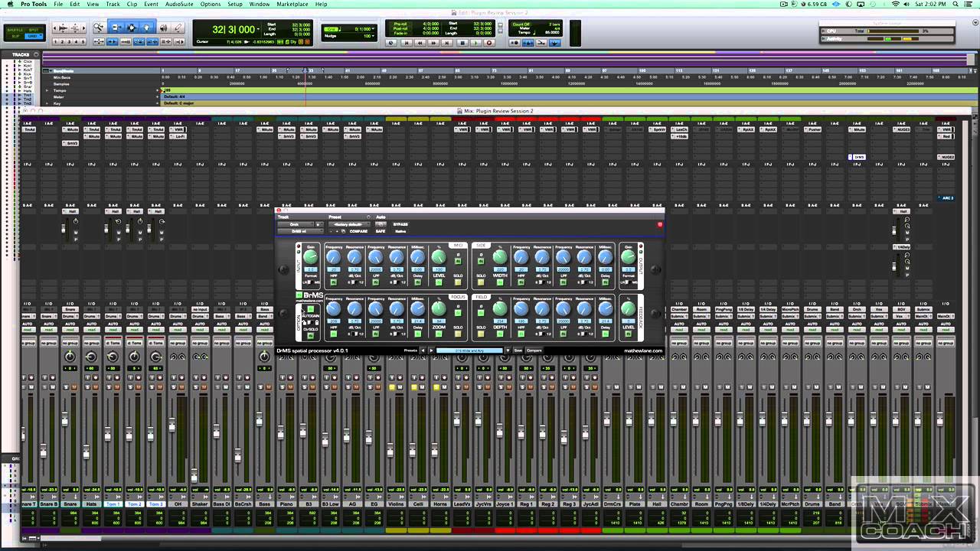Open the Track menu
The height and width of the screenshot is (551, 980).
(113, 4)
